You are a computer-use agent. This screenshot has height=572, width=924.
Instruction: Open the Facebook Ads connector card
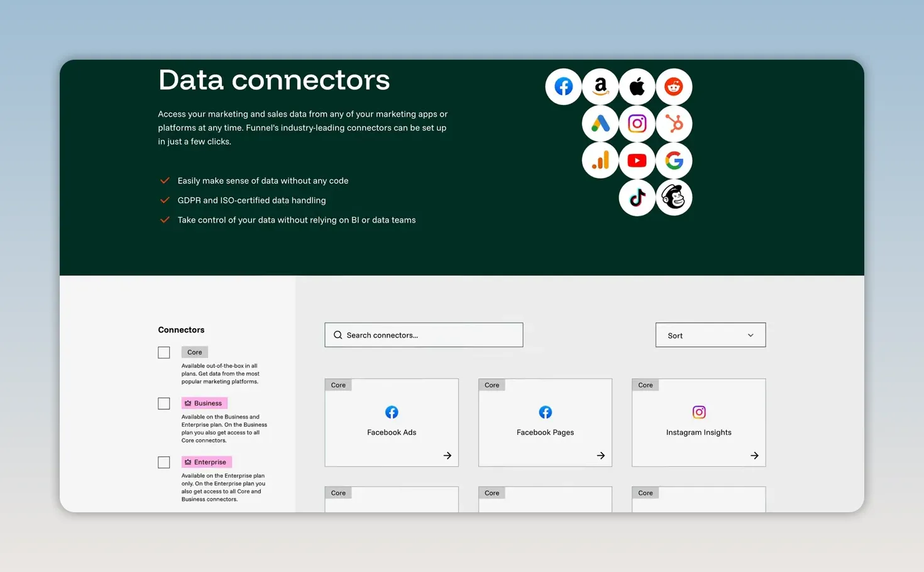pyautogui.click(x=392, y=422)
